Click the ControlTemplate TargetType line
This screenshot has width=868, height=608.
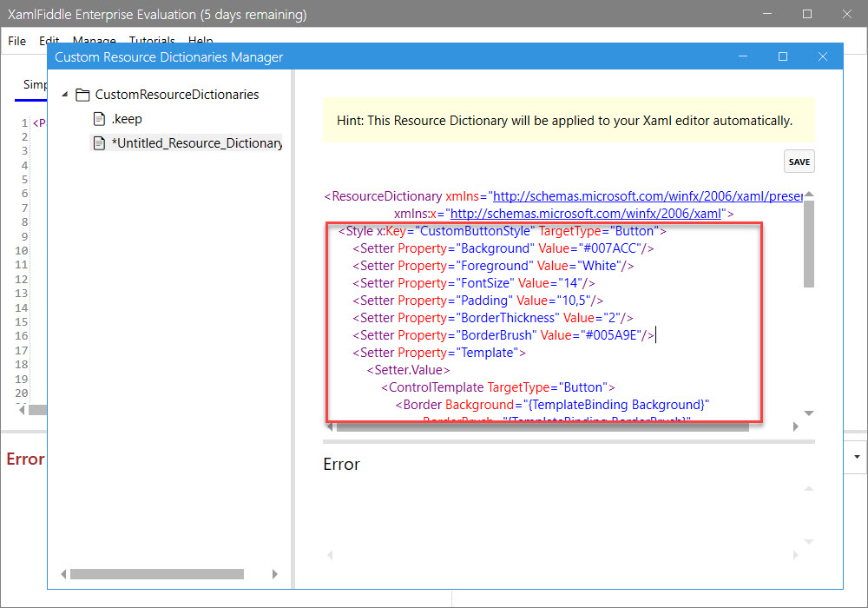[x=498, y=387]
